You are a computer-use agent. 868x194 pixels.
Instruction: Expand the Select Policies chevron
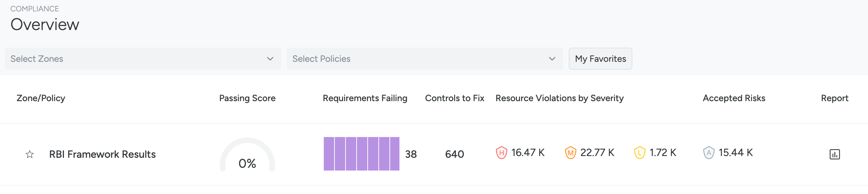pos(552,59)
